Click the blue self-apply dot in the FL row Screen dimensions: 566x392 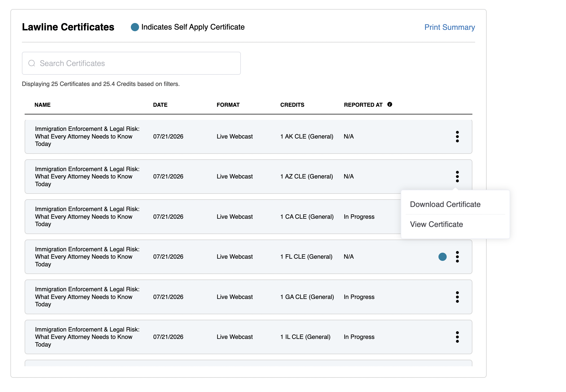(443, 257)
